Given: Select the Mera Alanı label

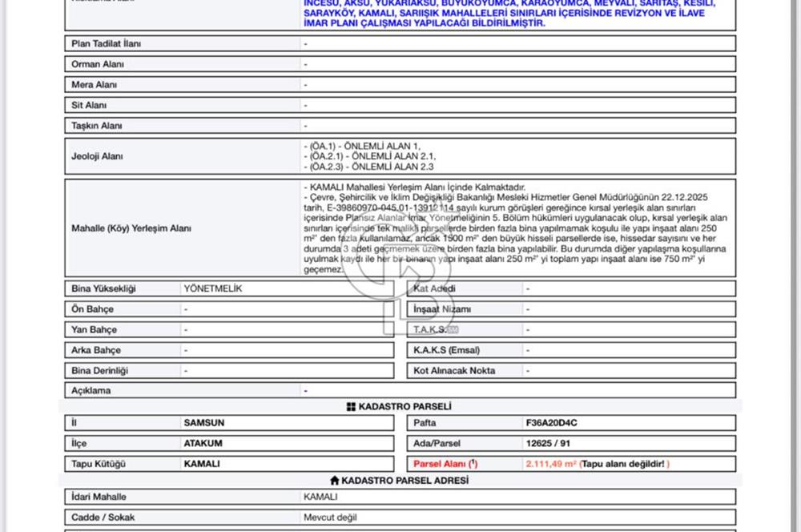Looking at the screenshot, I should click(94, 85).
